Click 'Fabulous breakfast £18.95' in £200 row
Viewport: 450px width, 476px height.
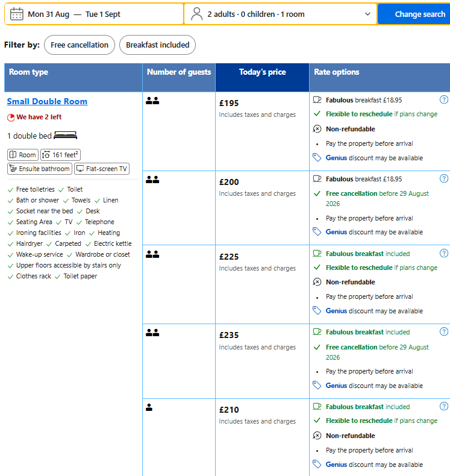click(x=364, y=179)
